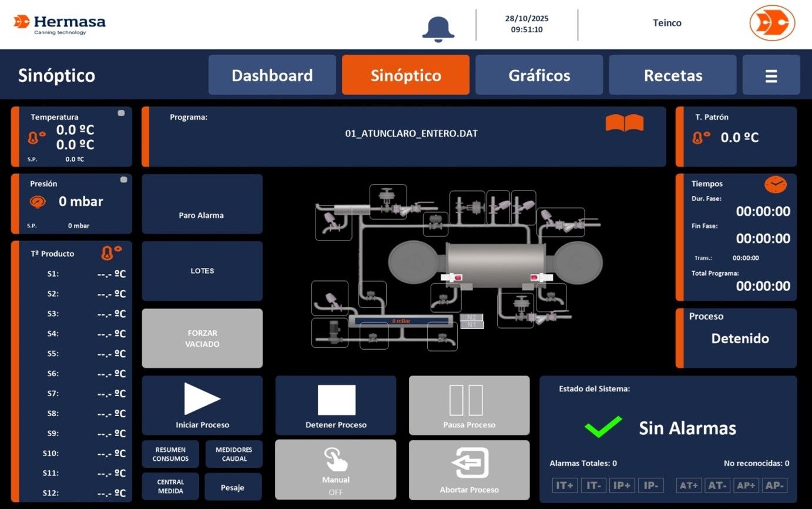Image resolution: width=812 pixels, height=509 pixels.
Task: Open the Gráficos tab
Action: pos(539,75)
